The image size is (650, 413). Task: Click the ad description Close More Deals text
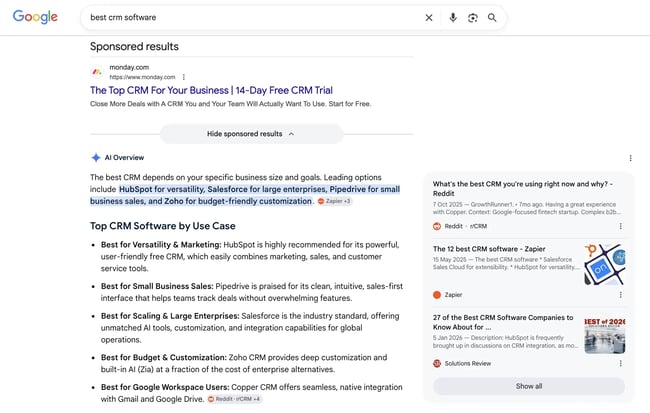pyautogui.click(x=230, y=104)
